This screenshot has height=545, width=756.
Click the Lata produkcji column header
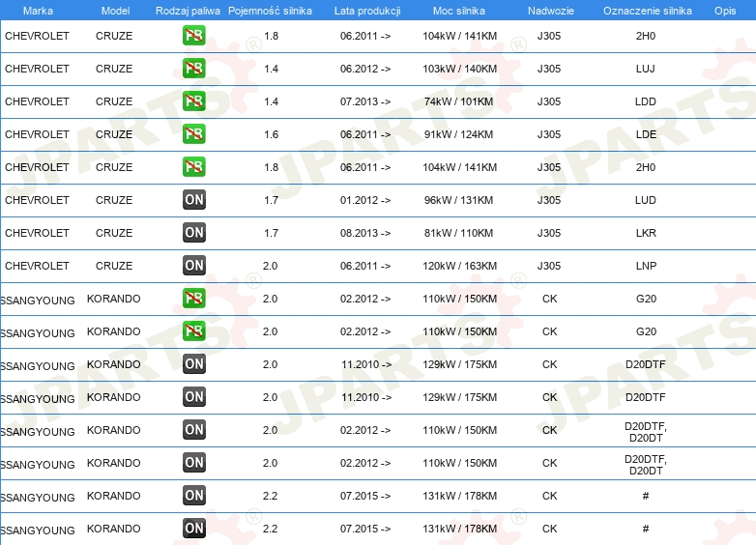click(365, 10)
